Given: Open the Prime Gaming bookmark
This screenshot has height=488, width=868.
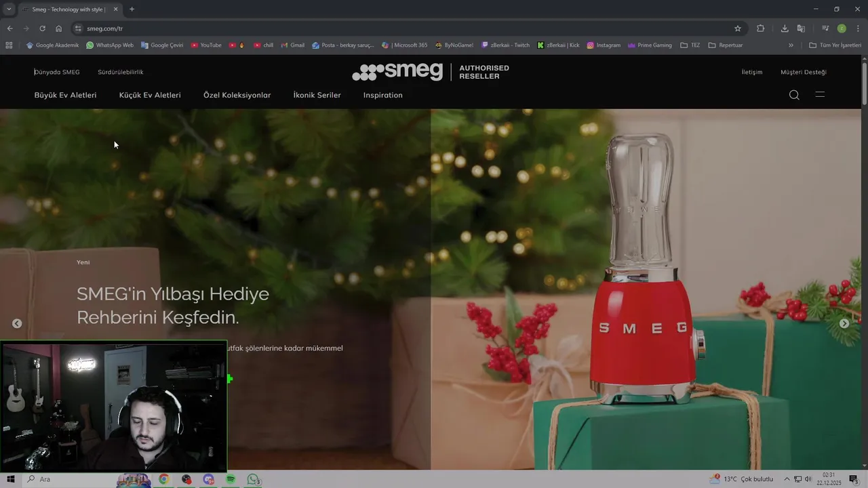Looking at the screenshot, I should coord(650,45).
